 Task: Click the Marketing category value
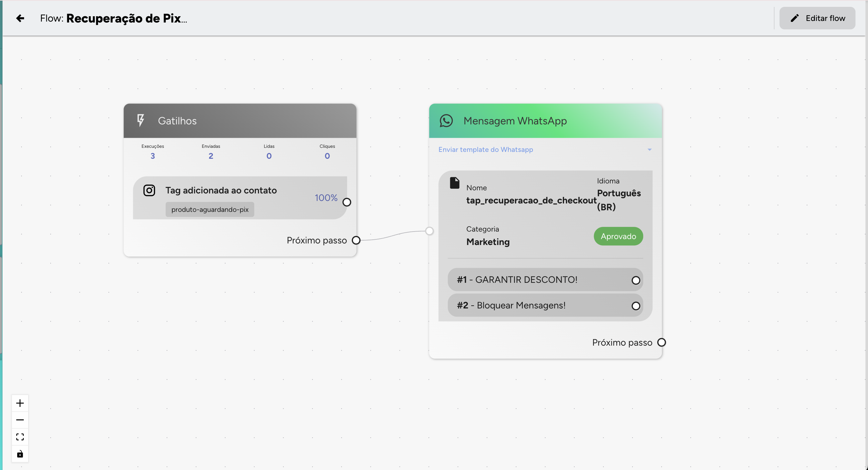[x=488, y=242]
